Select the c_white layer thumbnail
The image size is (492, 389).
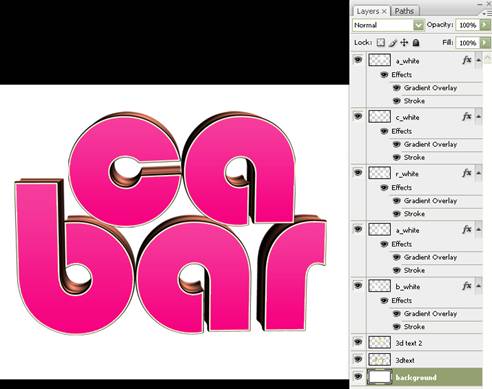379,117
